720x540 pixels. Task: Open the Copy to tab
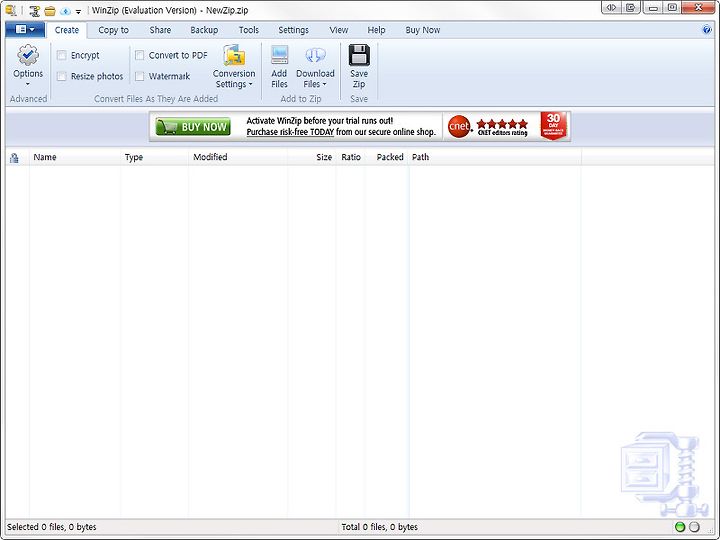113,30
